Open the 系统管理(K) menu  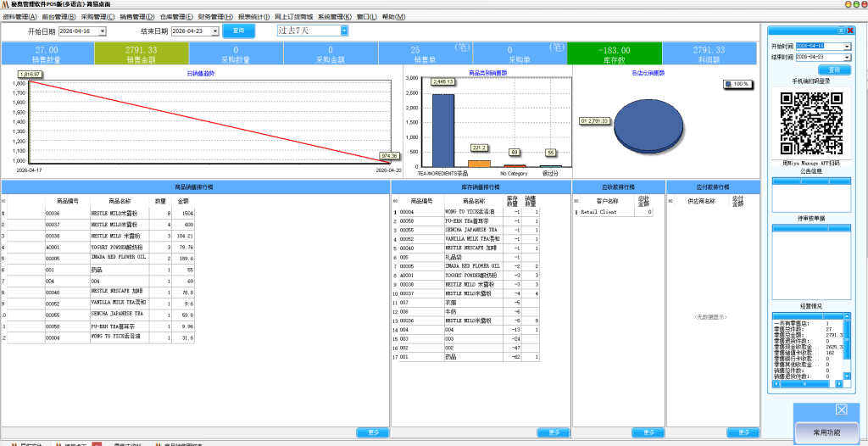pos(334,16)
